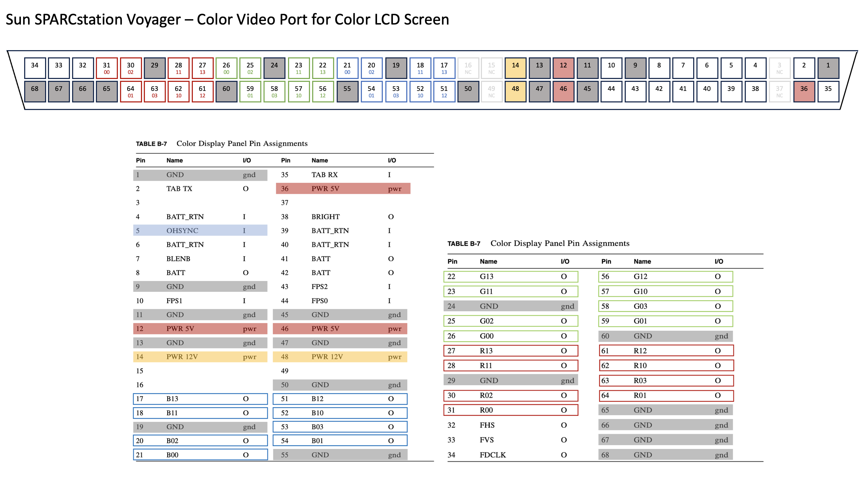Click the BRIGHT pin 38 table entry
Screen dimensions: 868x479
[x=325, y=217]
